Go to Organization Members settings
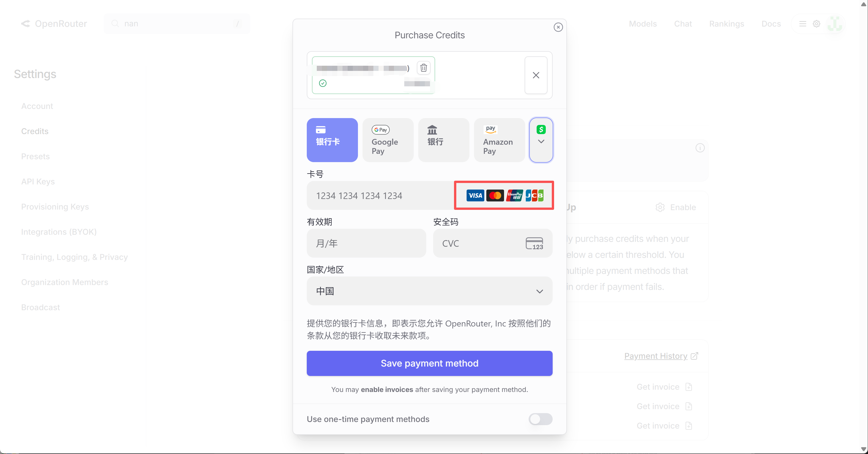The width and height of the screenshot is (868, 454). tap(65, 282)
